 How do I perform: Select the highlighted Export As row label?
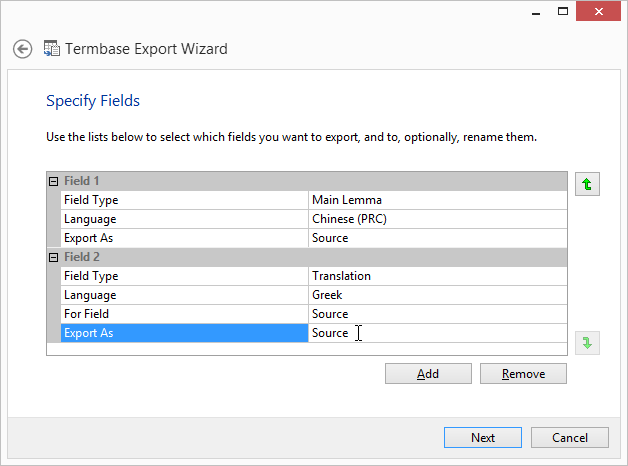[x=184, y=333]
